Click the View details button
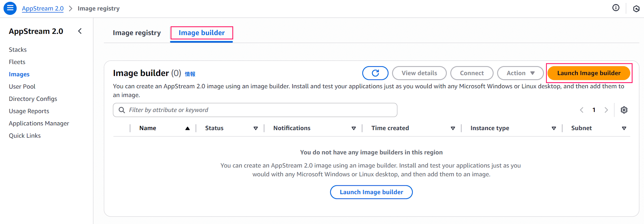Viewport: 644px width, 224px height. tap(419, 73)
